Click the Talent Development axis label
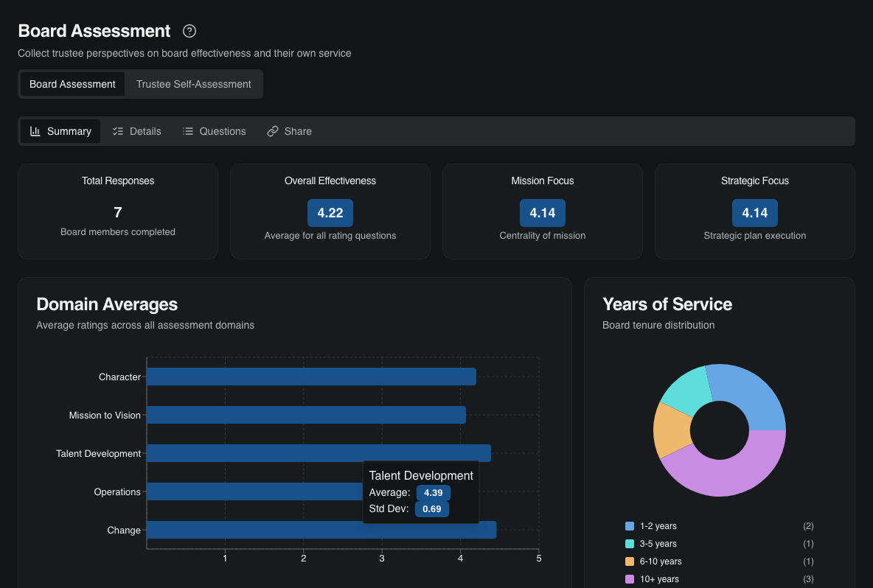 [x=99, y=454]
